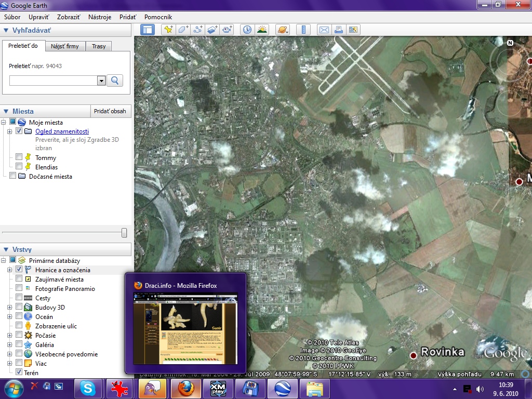
Task: Click the Pridať obsah button
Action: (110, 111)
